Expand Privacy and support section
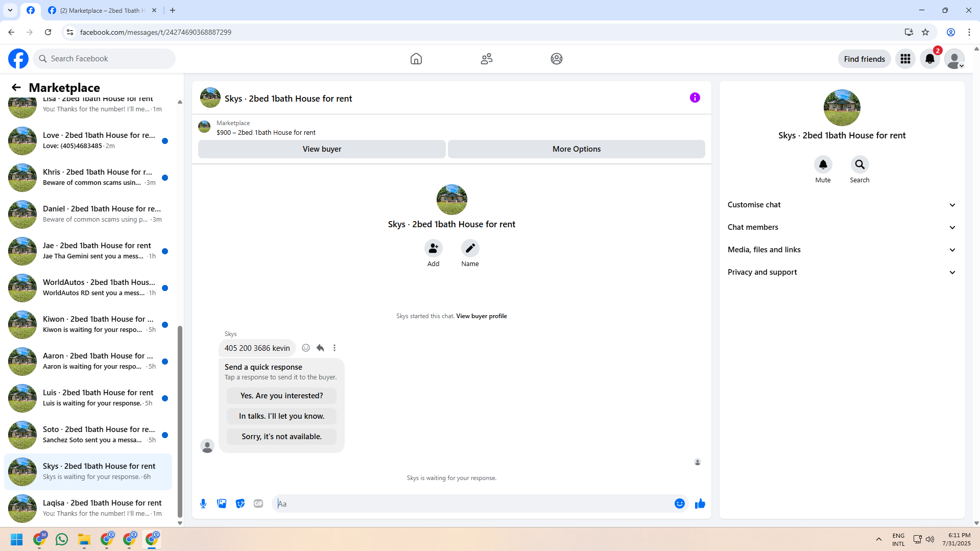The width and height of the screenshot is (980, 551). tap(842, 272)
